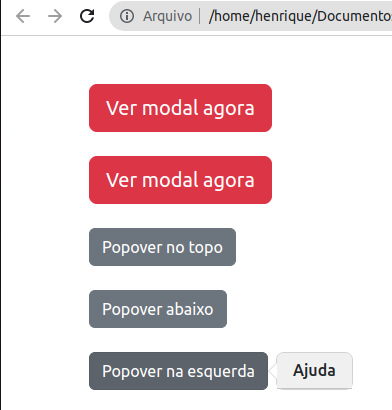Click the first 'Ver modal agora' button
The width and height of the screenshot is (392, 410).
[180, 108]
